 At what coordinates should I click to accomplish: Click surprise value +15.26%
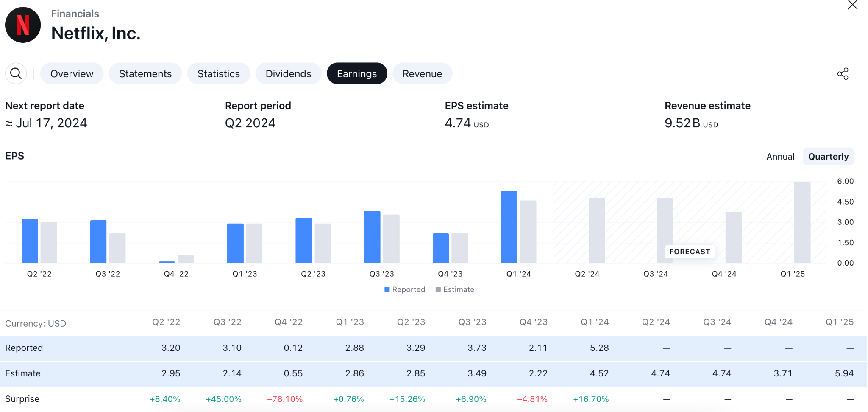(407, 399)
